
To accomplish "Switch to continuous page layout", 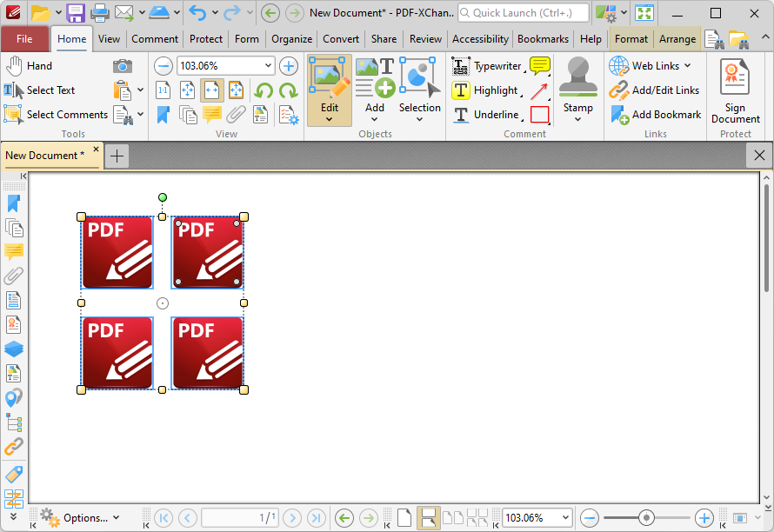I will 429,518.
